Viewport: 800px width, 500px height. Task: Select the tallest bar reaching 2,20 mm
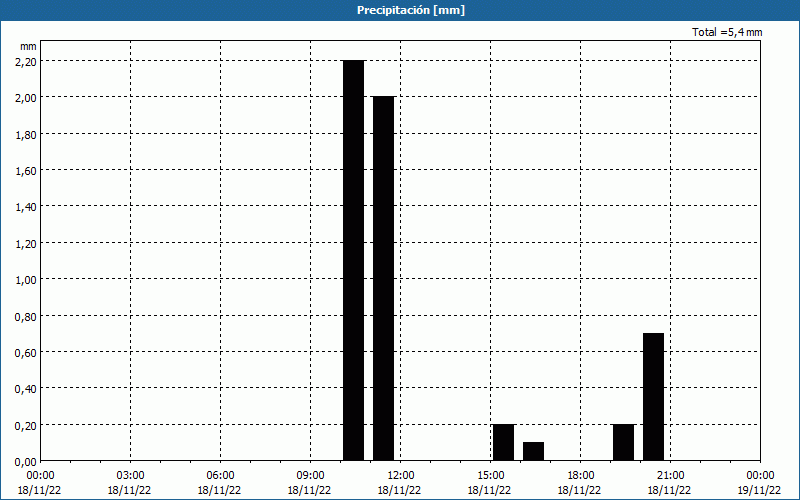point(354,261)
